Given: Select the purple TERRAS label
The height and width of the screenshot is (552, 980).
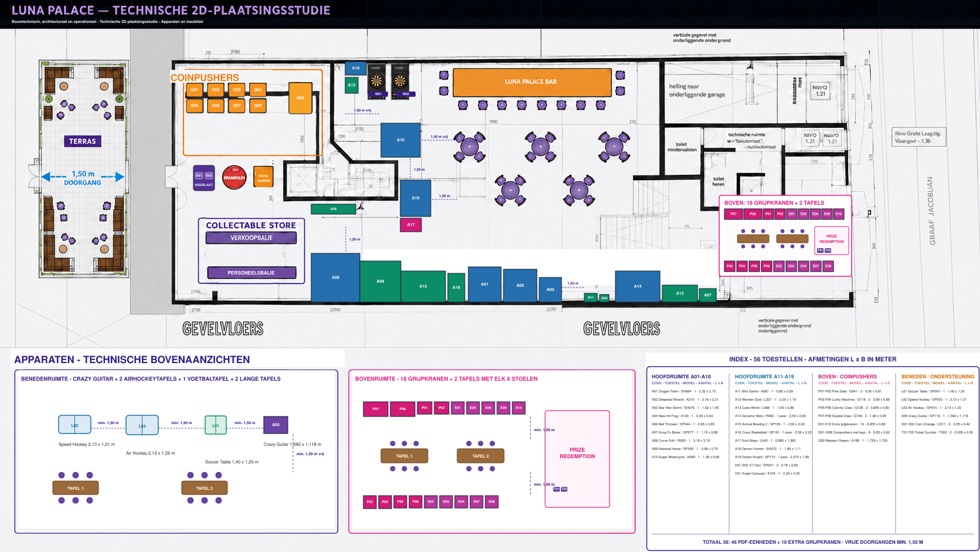Looking at the screenshot, I should tap(83, 141).
